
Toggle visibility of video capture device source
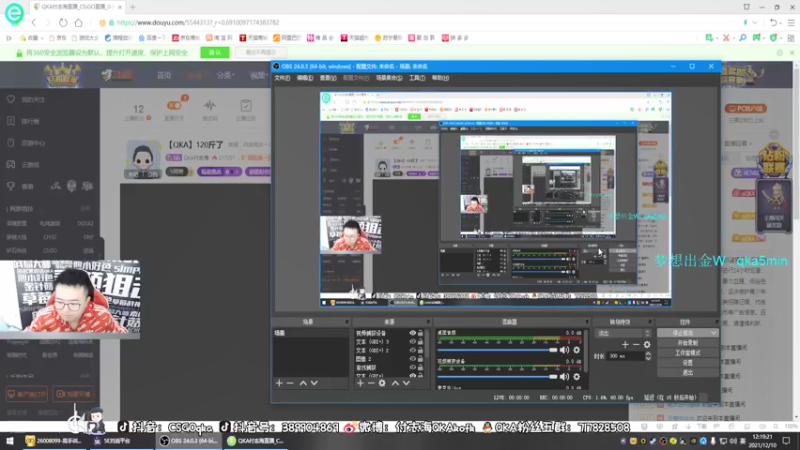coord(412,333)
